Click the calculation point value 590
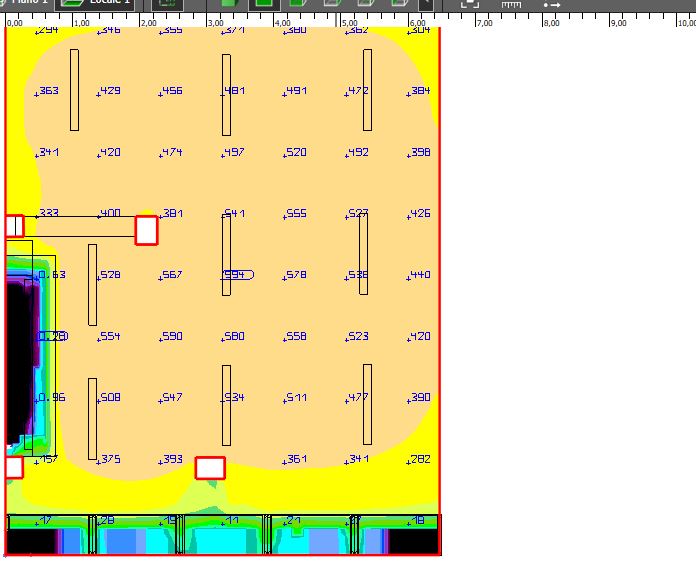Screen dimensions: 696x565 pos(172,336)
